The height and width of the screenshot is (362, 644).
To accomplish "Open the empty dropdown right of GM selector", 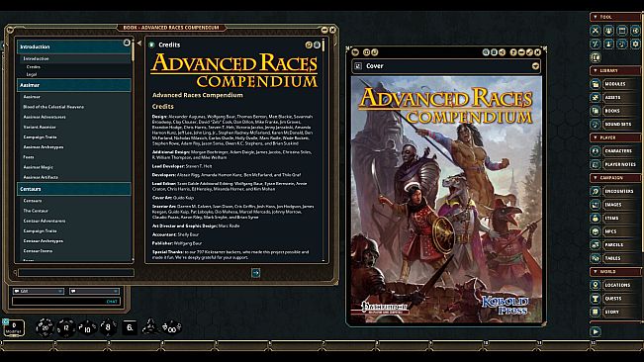I will [x=94, y=291].
